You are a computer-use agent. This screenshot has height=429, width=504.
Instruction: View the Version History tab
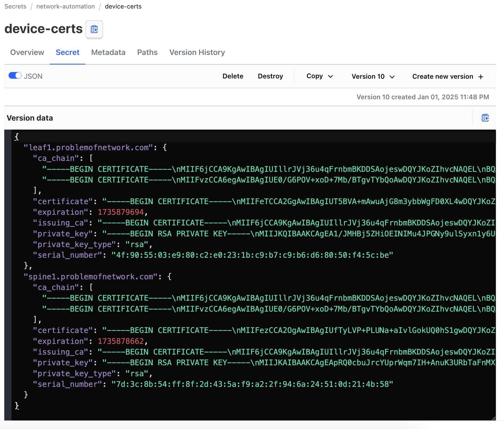coord(197,52)
